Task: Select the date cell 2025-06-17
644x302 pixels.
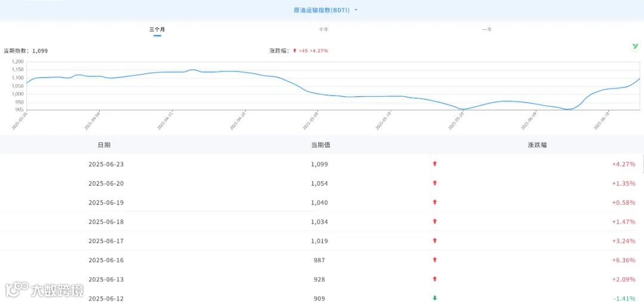Action: pyautogui.click(x=106, y=241)
